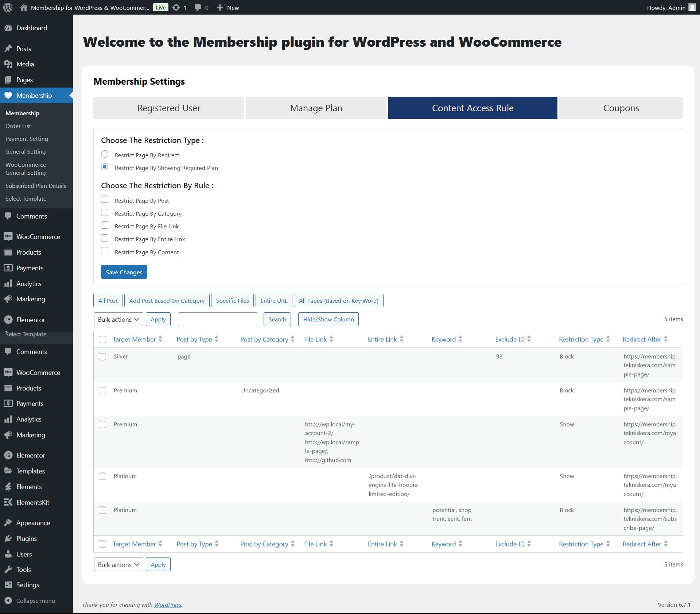Open the top Bulk actions dropdown
The height and width of the screenshot is (614, 700).
[x=118, y=319]
